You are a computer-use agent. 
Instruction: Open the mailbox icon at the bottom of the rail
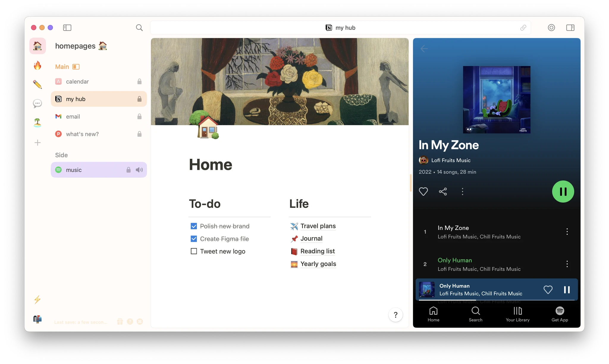coord(37,319)
